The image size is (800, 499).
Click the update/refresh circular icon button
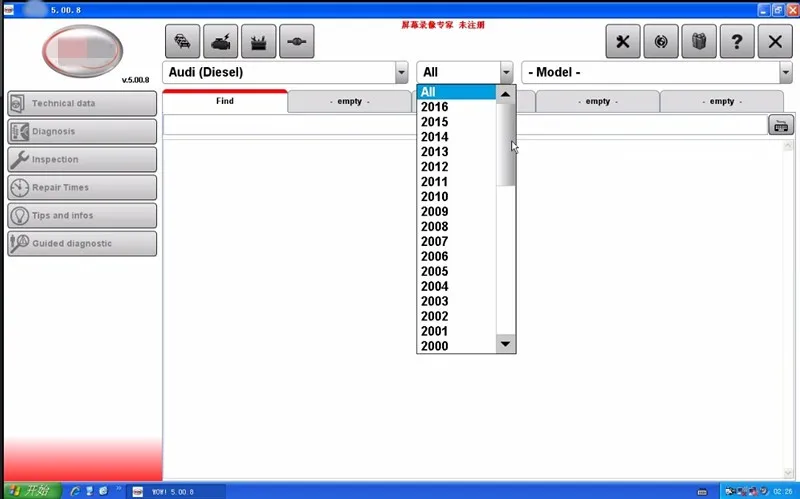click(661, 41)
